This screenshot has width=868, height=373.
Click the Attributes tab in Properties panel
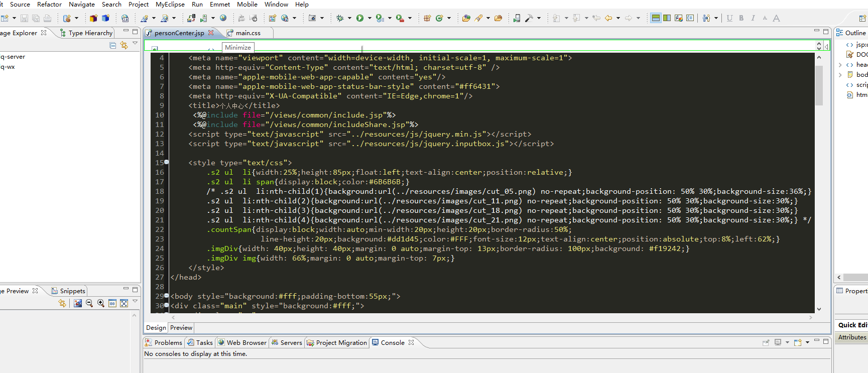coord(852,337)
